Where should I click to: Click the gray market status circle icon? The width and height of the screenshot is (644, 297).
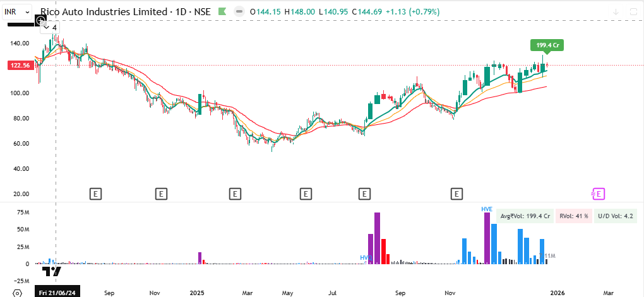pos(238,12)
